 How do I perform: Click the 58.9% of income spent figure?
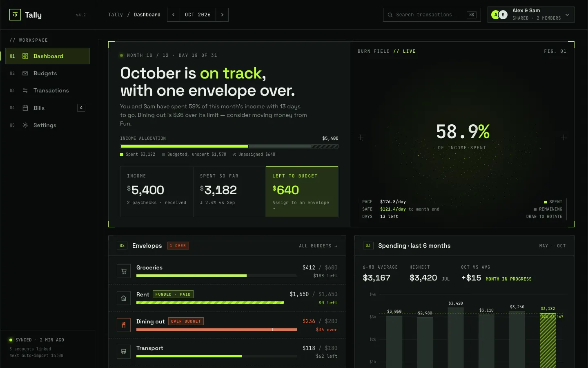click(463, 132)
